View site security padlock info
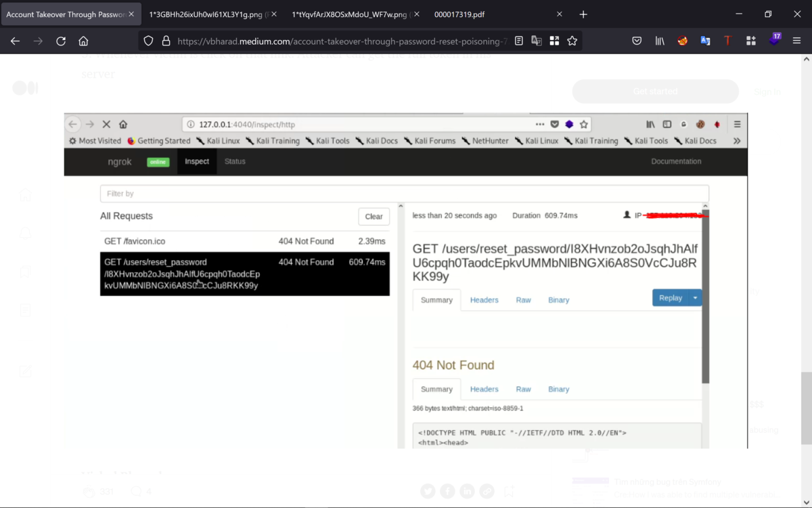This screenshot has width=812, height=508. [166, 41]
